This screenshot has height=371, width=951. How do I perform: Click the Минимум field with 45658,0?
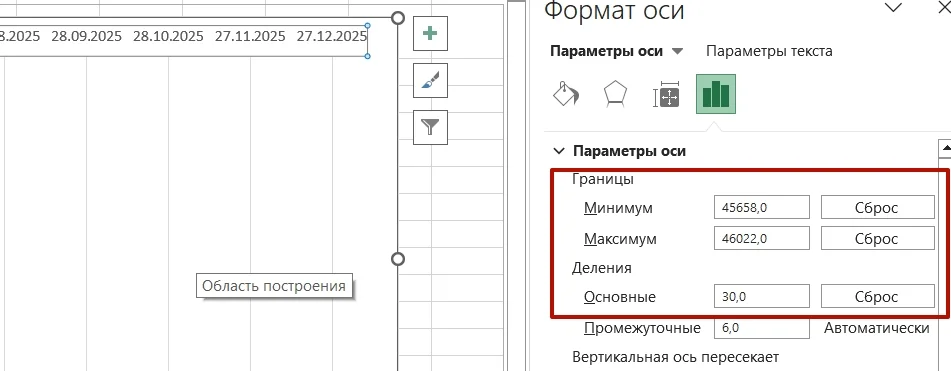coord(762,207)
